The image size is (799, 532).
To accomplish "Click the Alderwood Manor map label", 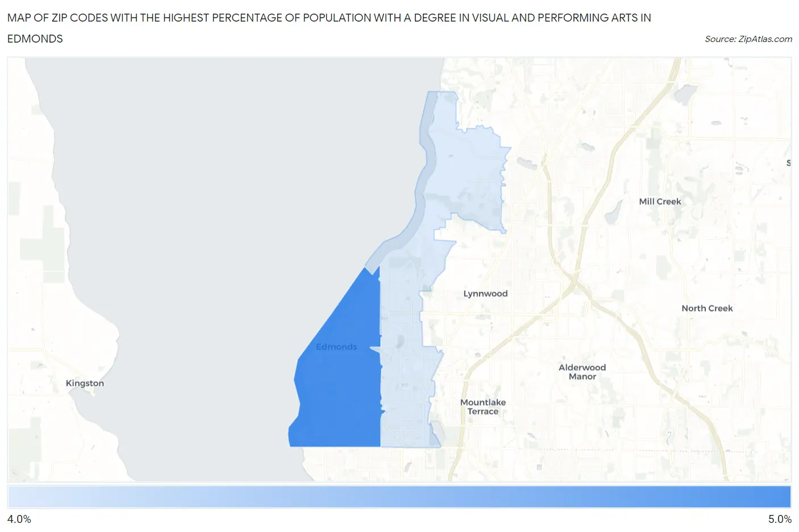I will click(x=582, y=372).
